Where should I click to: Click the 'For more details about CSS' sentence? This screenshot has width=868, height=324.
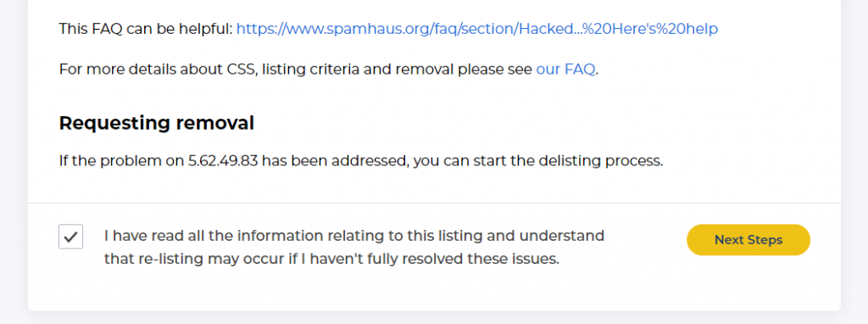(x=329, y=70)
